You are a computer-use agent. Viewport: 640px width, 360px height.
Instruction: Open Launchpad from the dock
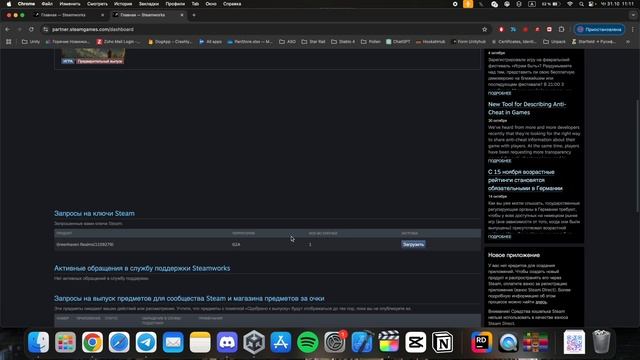[65, 342]
